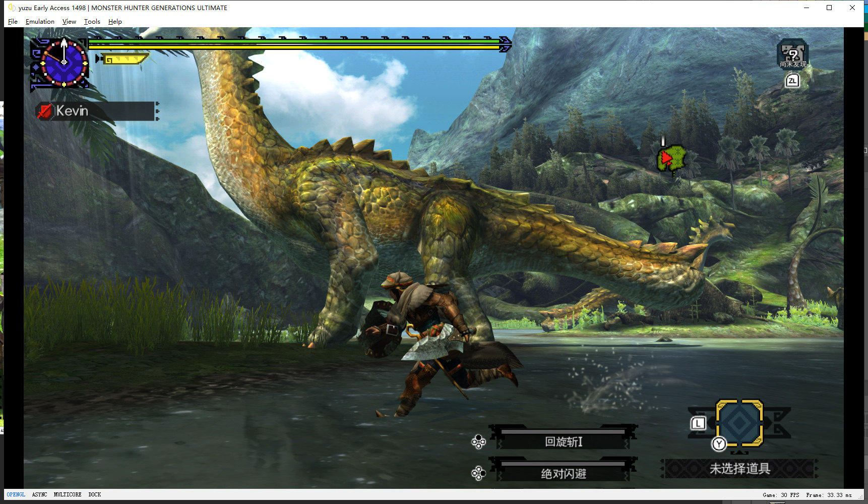This screenshot has height=504, width=868.
Task: Toggle the OPENGL renderer in status bar
Action: coord(16,494)
